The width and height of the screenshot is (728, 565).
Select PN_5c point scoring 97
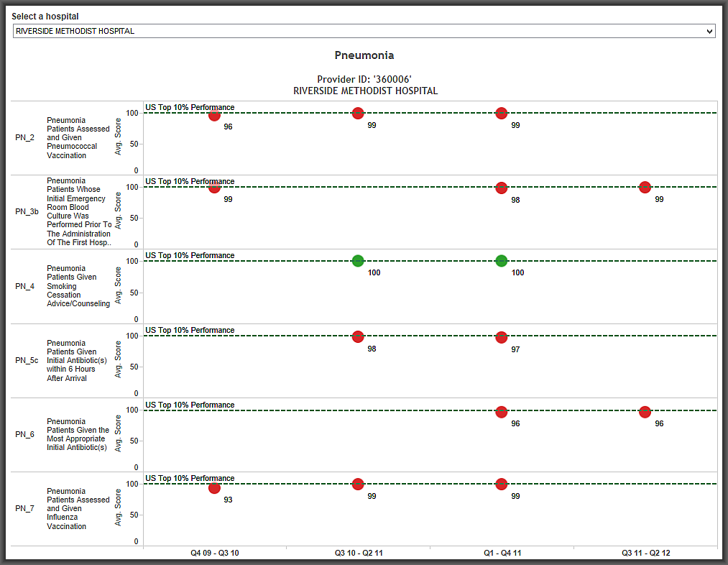pyautogui.click(x=502, y=338)
